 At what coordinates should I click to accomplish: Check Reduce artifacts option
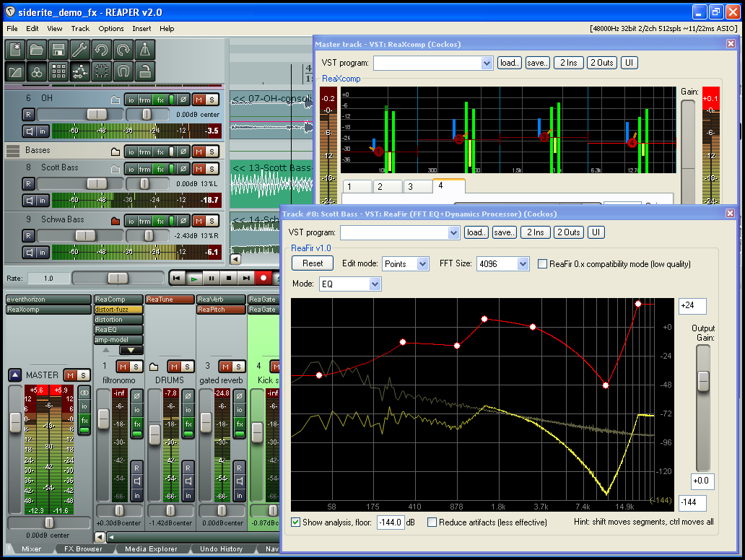(x=432, y=522)
